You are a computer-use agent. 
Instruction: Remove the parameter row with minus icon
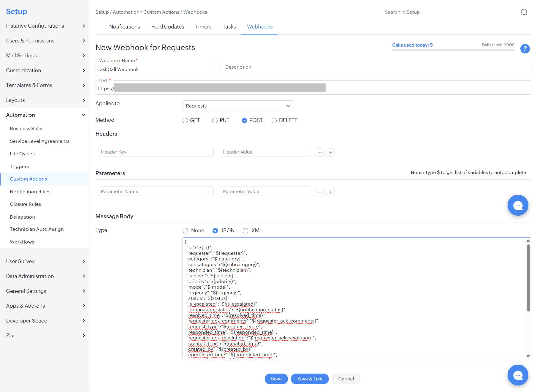pyautogui.click(x=319, y=192)
